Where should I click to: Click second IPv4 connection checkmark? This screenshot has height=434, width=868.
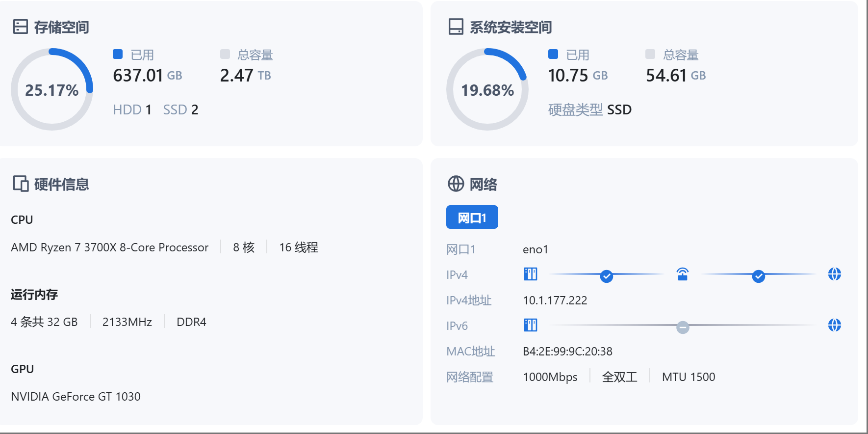click(759, 276)
